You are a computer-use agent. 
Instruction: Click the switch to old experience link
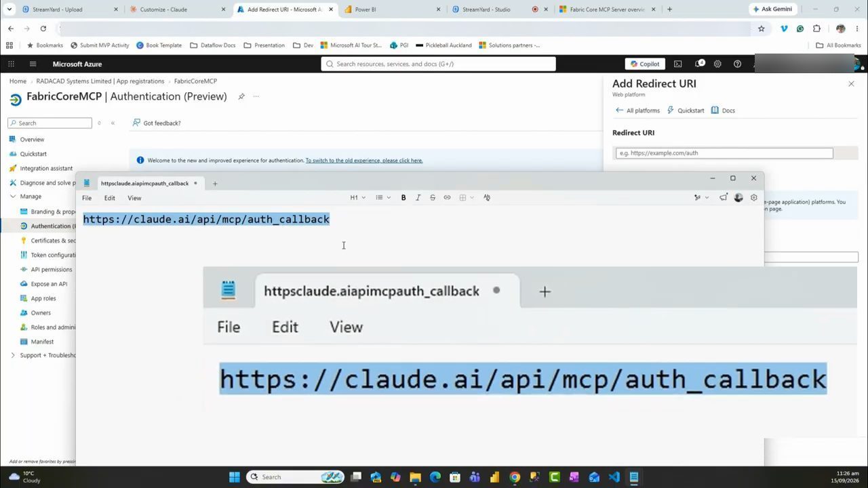coord(364,161)
